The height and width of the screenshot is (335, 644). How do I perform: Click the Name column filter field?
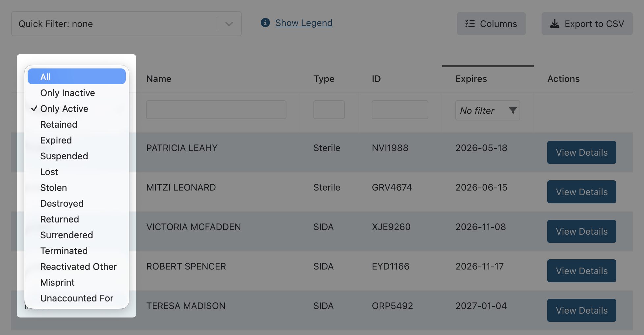(216, 110)
